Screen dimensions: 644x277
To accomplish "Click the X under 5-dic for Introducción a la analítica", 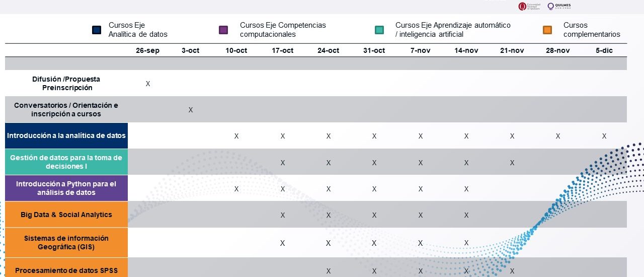I will click(x=604, y=136).
